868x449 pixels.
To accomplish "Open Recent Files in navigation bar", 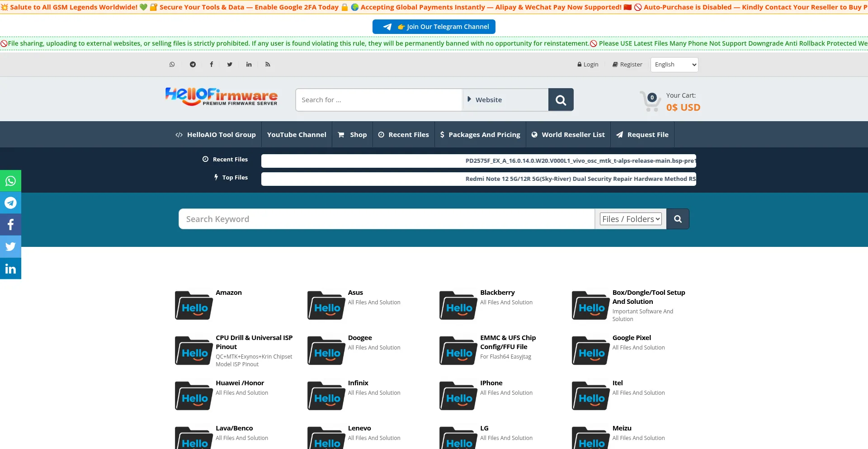I will (x=404, y=135).
